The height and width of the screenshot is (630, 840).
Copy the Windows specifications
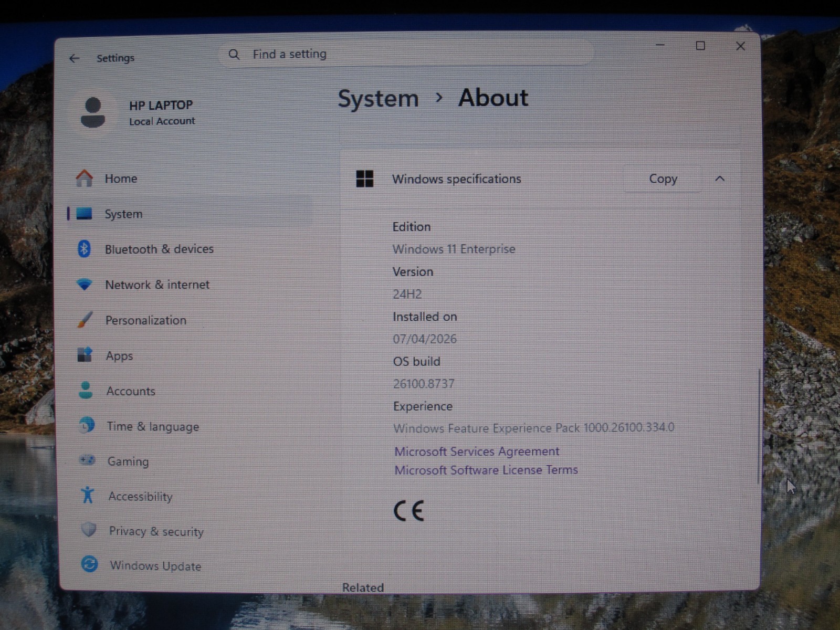pyautogui.click(x=663, y=179)
